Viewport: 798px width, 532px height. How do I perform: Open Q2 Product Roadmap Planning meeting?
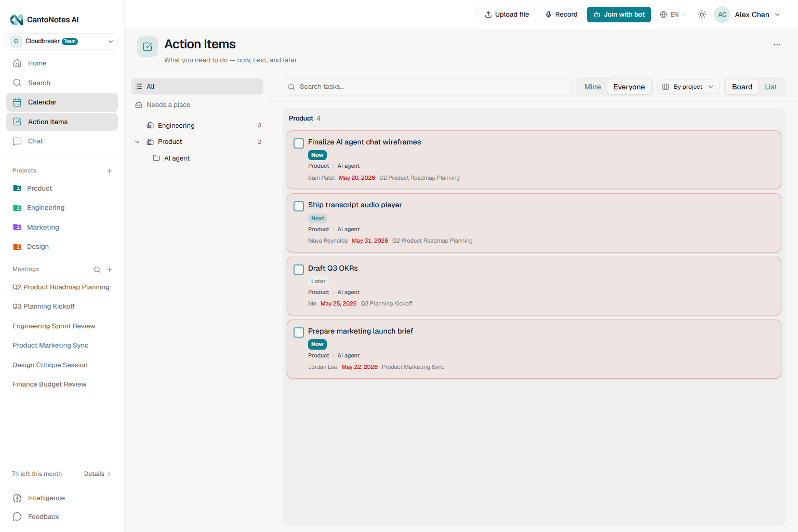[x=61, y=287]
